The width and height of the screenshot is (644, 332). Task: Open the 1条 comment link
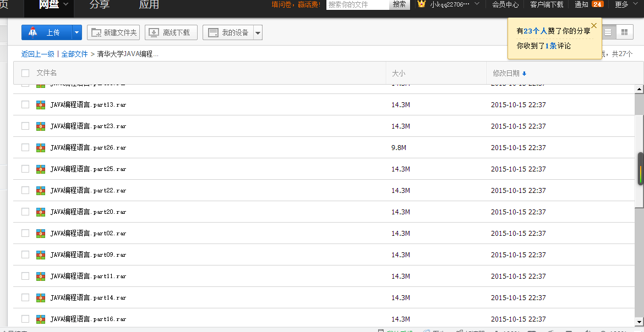point(551,46)
